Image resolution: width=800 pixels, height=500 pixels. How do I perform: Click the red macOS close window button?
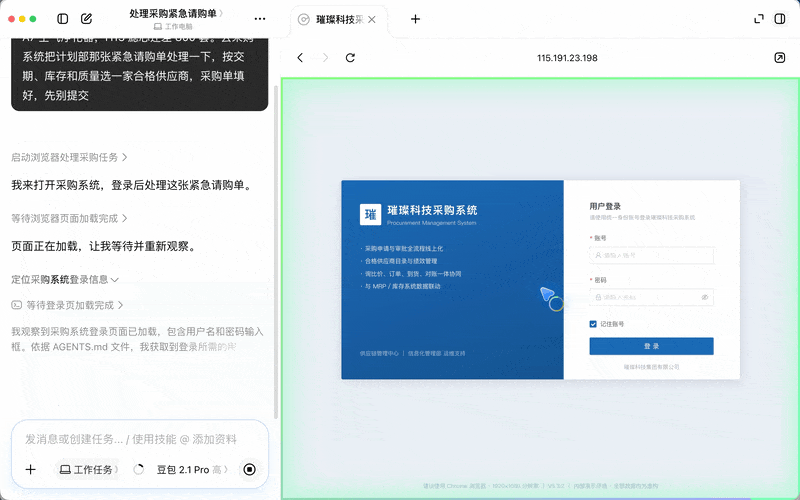(12, 19)
